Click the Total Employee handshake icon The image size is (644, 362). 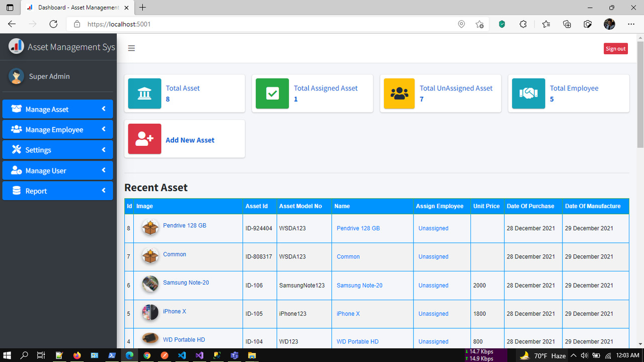[x=528, y=94]
